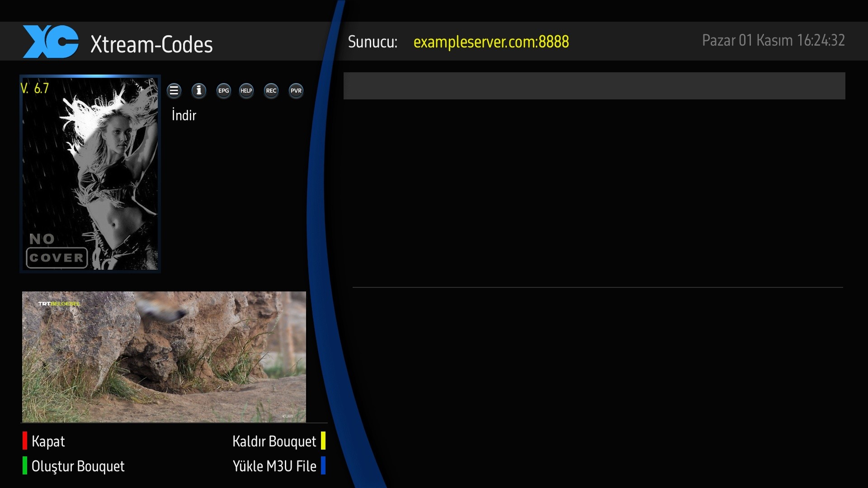Select the No Cover poster thumbnail
The height and width of the screenshot is (488, 868).
[90, 174]
